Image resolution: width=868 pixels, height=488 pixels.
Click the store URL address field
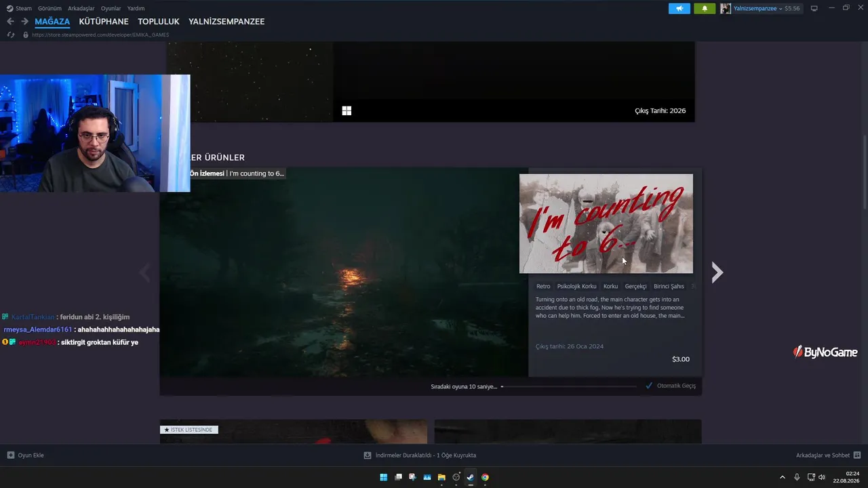click(x=100, y=35)
